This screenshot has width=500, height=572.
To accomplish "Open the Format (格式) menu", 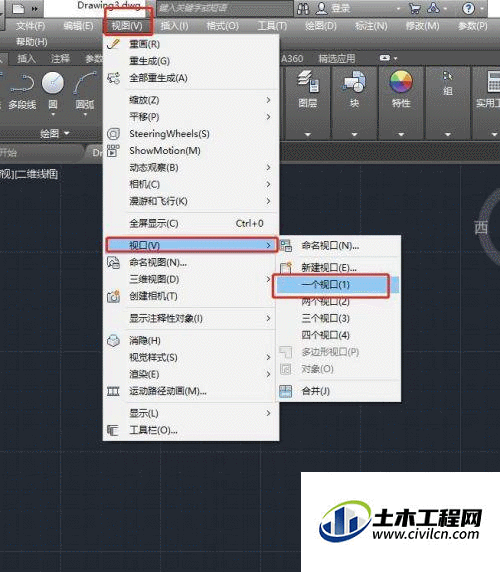I will point(222,26).
